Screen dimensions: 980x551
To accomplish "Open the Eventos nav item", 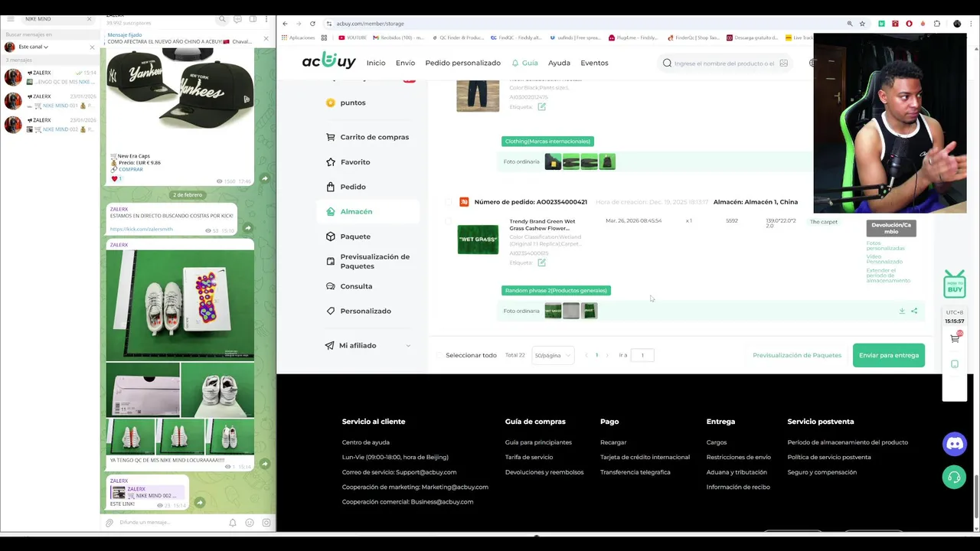I will (x=594, y=63).
